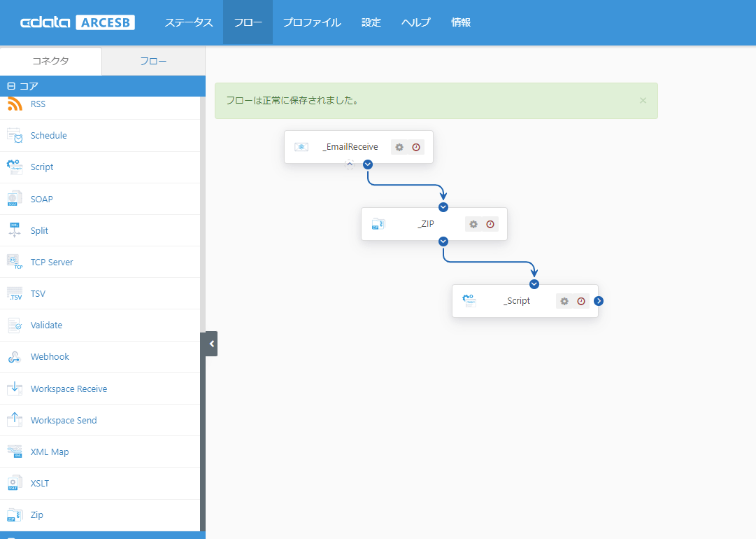Viewport: 756px width, 539px height.
Task: Collapse the コア connector category
Action: (11, 86)
